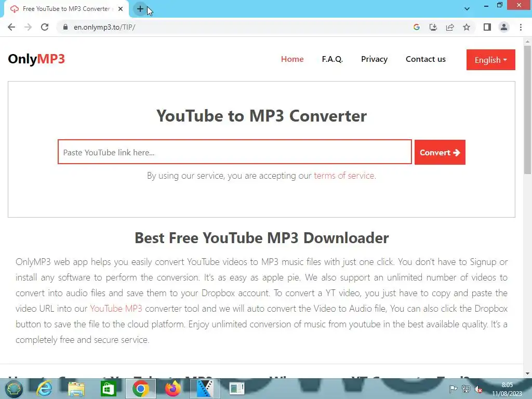Expand the English language dropdown
The image size is (532, 399).
pyautogui.click(x=490, y=60)
